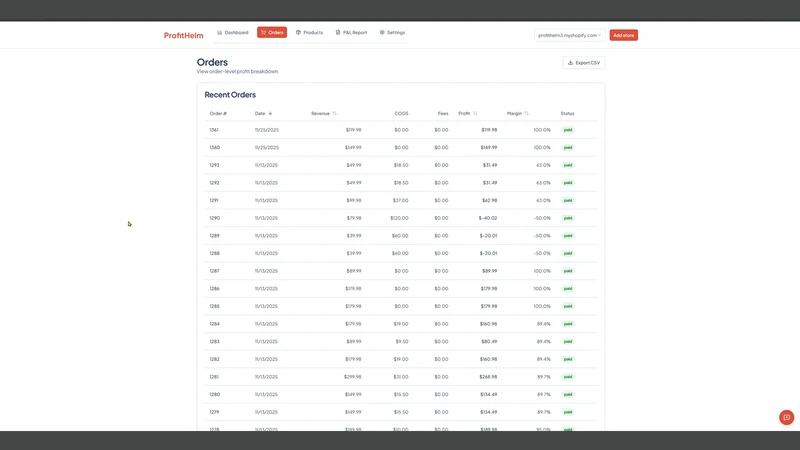Click order number 1281
The width and height of the screenshot is (800, 450).
click(x=214, y=377)
